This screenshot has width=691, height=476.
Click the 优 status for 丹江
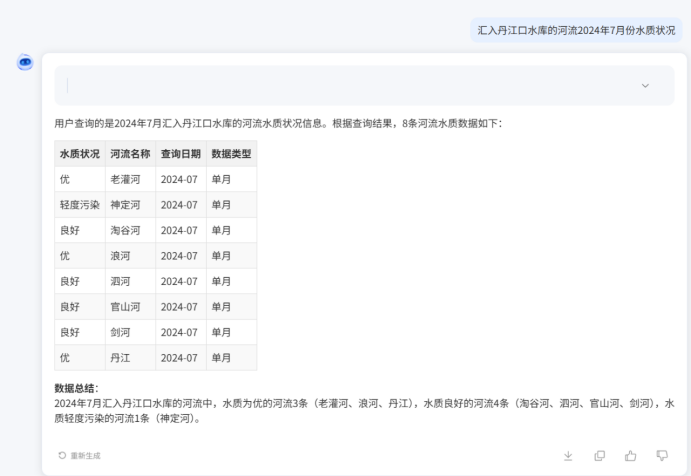(x=80, y=358)
